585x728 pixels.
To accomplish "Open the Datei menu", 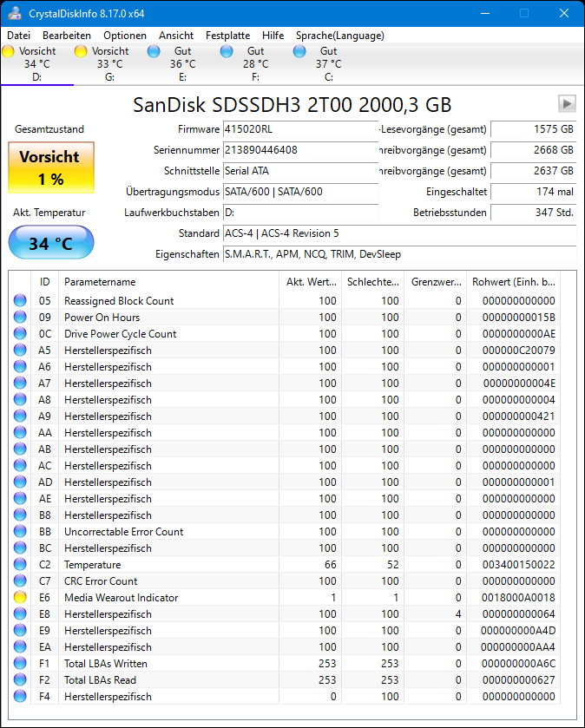I will click(18, 36).
